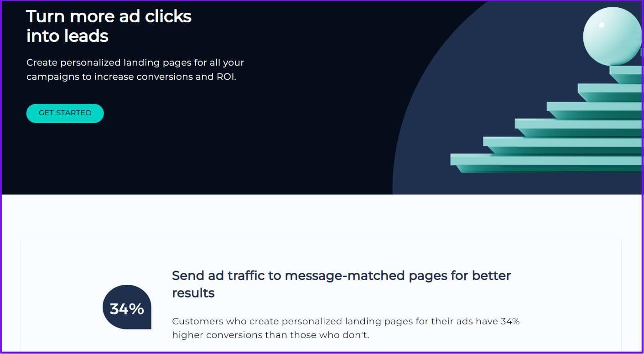Click the "Turn more ad clicks" headline line
Viewport: 644px width, 354px height.
pos(109,16)
